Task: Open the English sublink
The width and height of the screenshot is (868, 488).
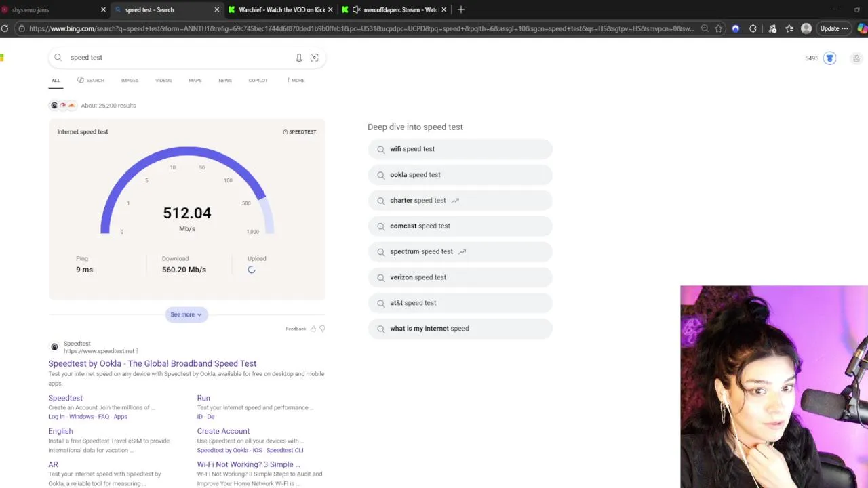Action: tap(60, 431)
